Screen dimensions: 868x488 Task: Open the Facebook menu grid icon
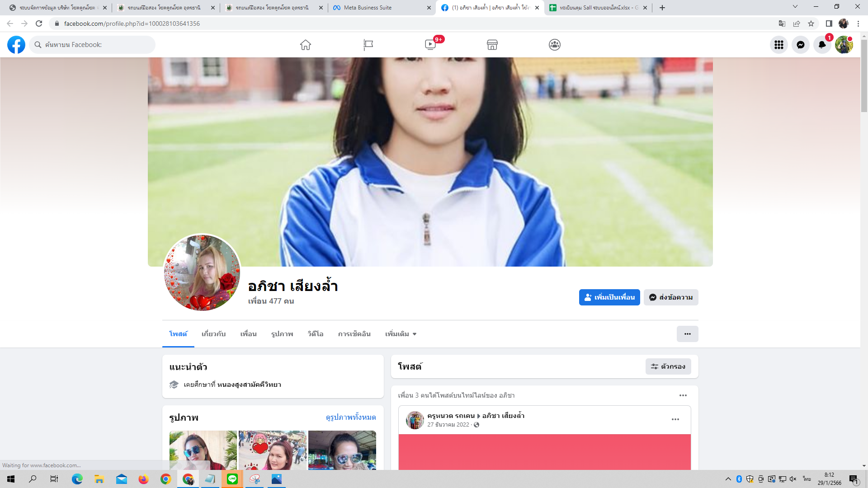[x=779, y=45]
